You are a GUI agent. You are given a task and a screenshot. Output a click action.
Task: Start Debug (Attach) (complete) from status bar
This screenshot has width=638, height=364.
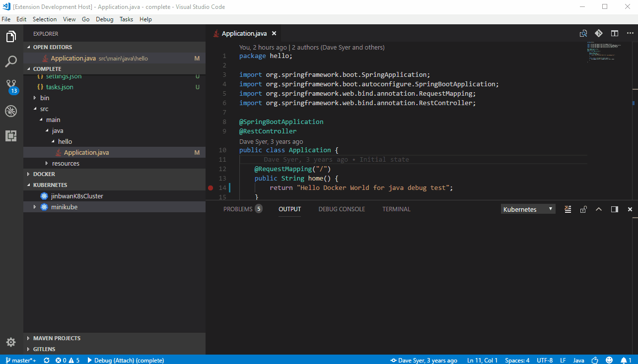pyautogui.click(x=126, y=360)
